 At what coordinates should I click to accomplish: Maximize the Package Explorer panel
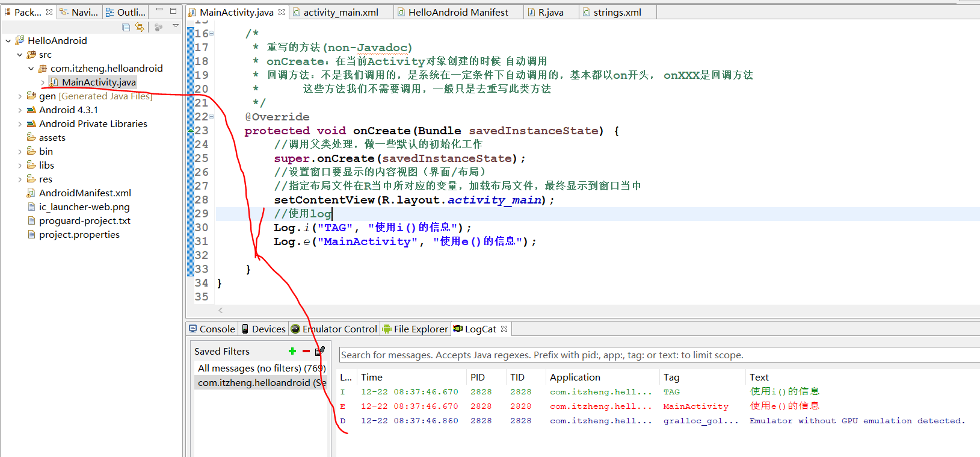(x=173, y=11)
